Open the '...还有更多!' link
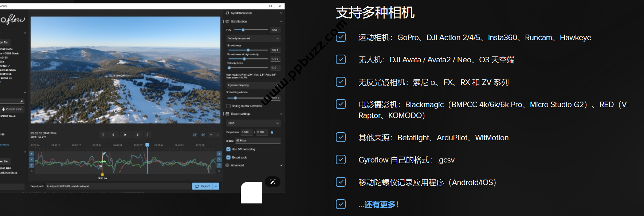 379,205
